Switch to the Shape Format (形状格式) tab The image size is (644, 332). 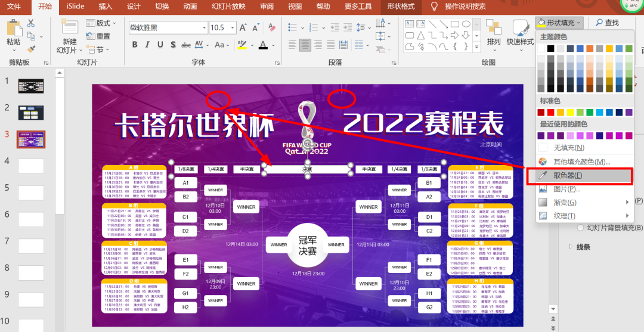(x=401, y=6)
